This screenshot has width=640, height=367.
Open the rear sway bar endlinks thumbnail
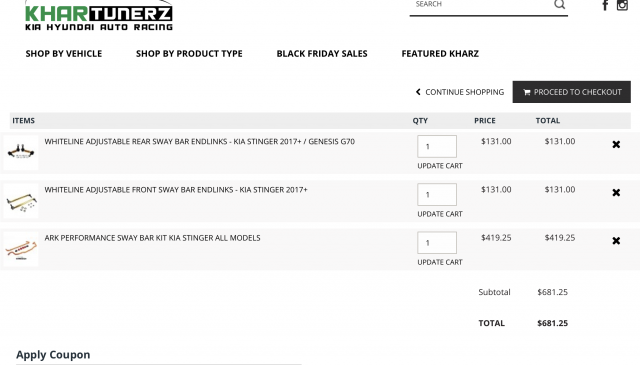tap(21, 152)
